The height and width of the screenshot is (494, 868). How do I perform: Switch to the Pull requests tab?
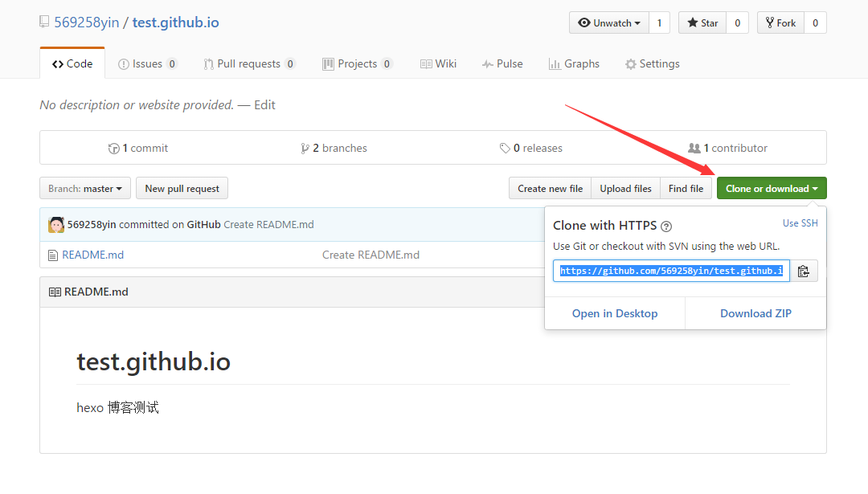tap(249, 64)
